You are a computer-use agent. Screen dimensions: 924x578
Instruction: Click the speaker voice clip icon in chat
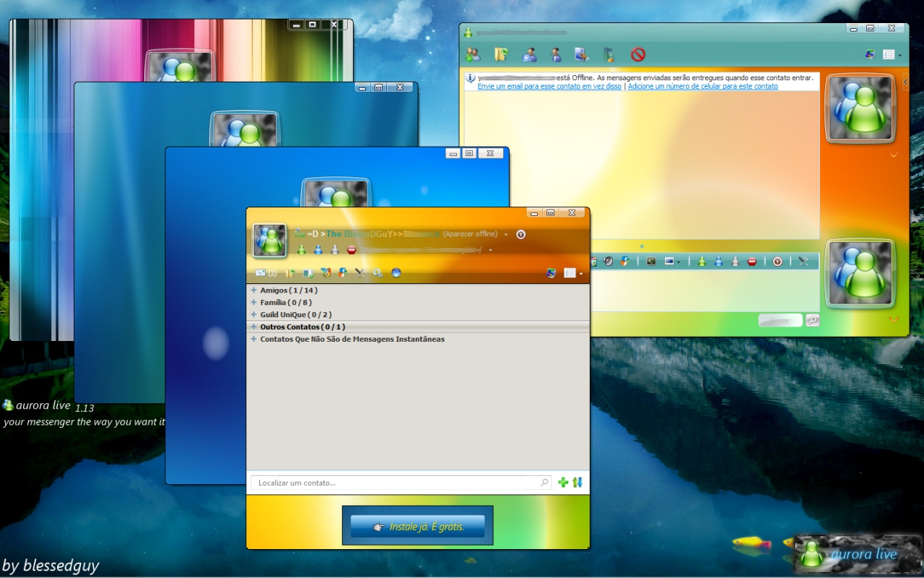608,261
